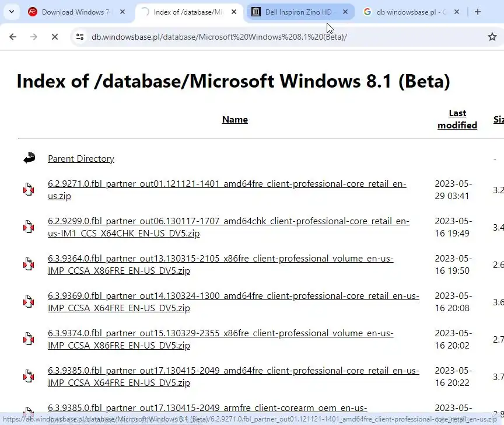The width and height of the screenshot is (504, 425).
Task: Click the file icon for 6.2.9299.0 zip
Action: coord(29,227)
